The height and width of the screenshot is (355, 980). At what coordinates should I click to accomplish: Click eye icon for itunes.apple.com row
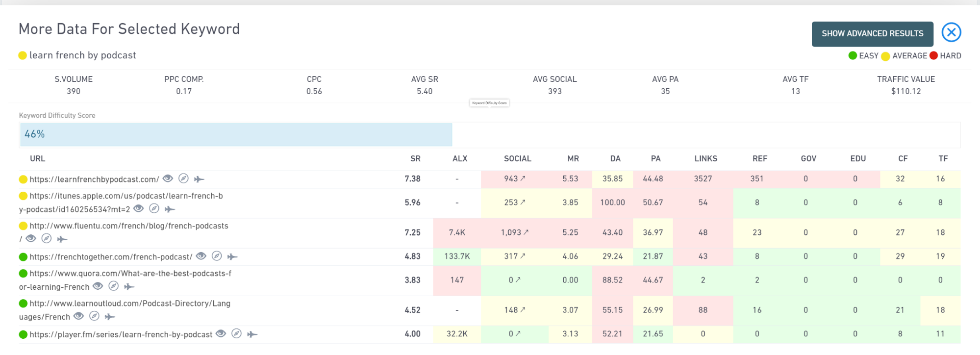139,208
